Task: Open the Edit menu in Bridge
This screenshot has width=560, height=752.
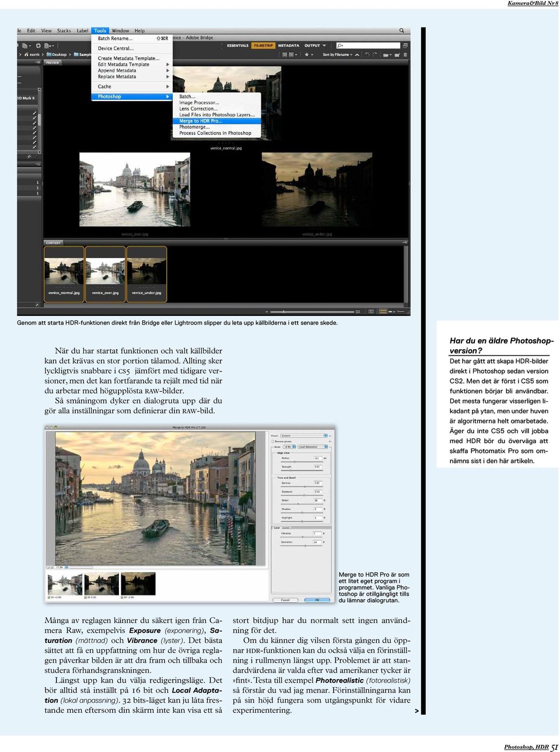Action: pos(31,31)
